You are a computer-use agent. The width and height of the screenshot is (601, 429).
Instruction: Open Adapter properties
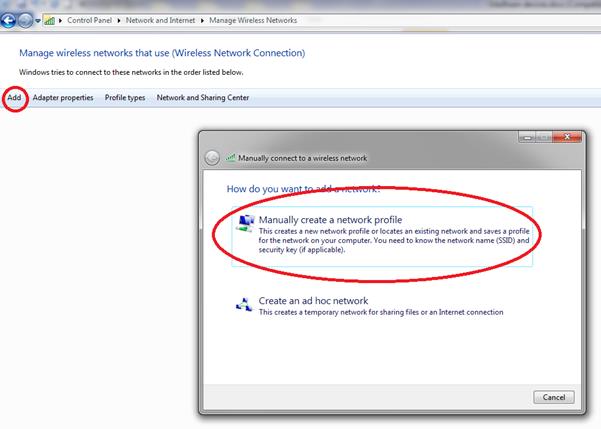point(63,98)
